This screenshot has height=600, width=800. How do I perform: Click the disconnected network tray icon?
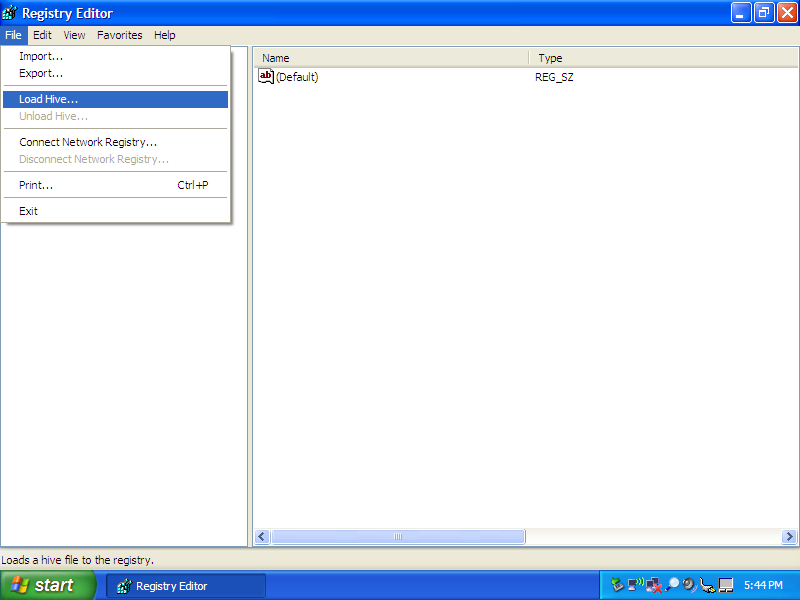click(x=654, y=585)
